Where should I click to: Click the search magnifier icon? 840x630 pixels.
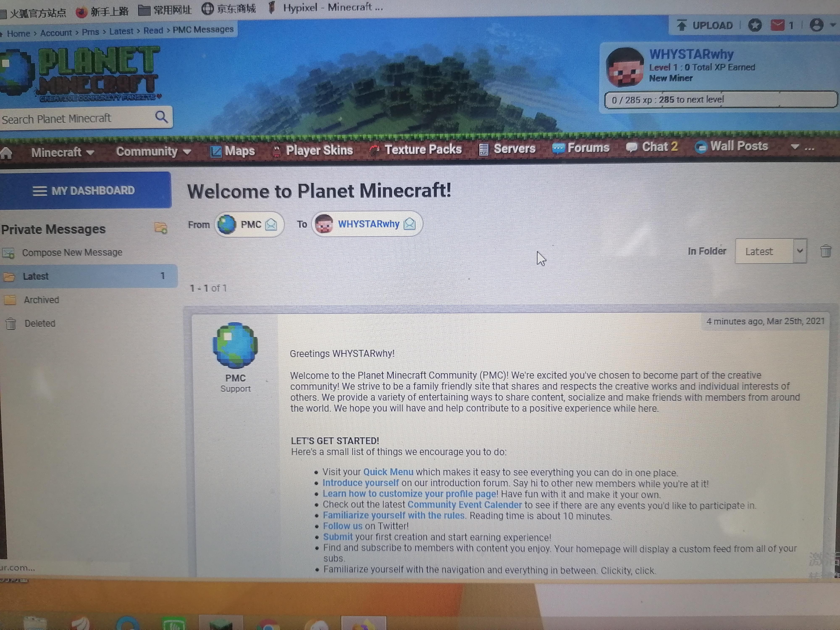161,117
